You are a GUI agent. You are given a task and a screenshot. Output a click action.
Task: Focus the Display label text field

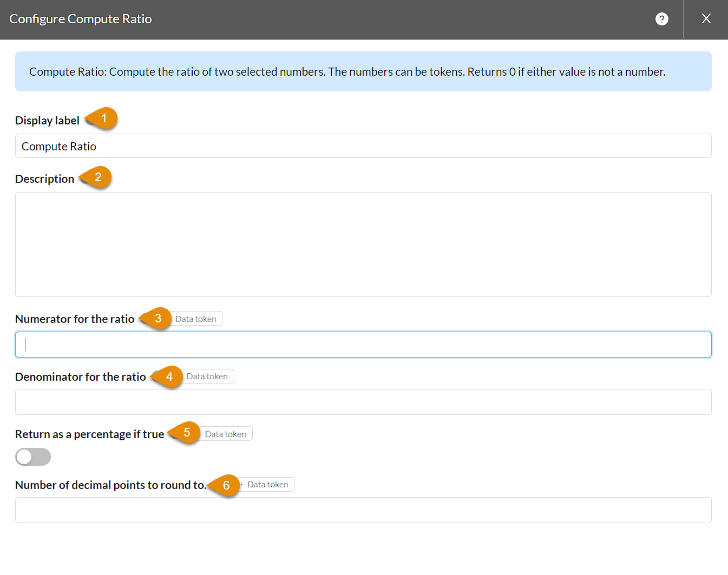point(363,146)
